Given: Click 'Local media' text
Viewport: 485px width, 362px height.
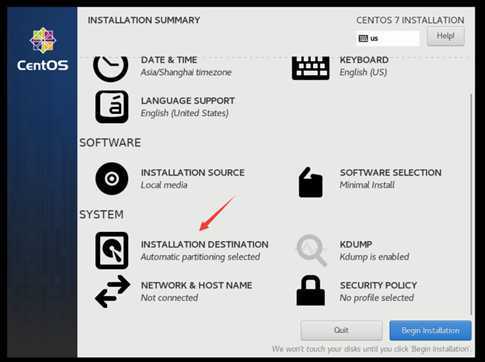Looking at the screenshot, I should click(x=164, y=185).
